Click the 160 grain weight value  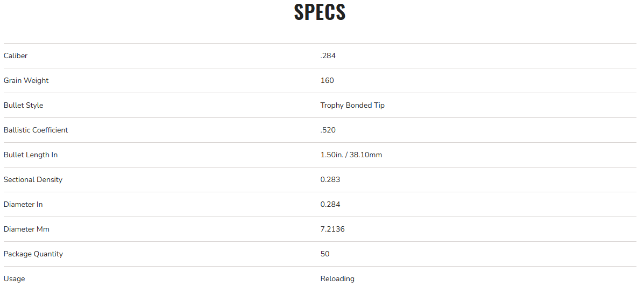[x=327, y=81]
